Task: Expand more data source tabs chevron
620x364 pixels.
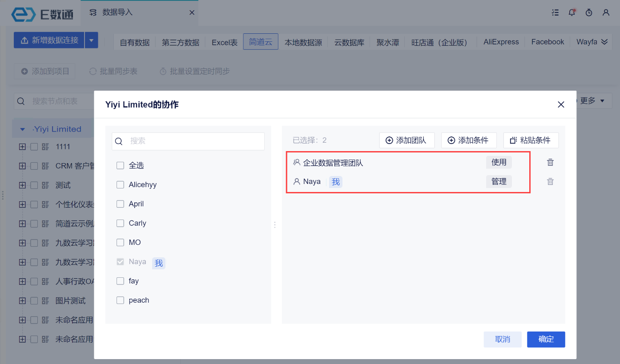Action: coord(604,42)
